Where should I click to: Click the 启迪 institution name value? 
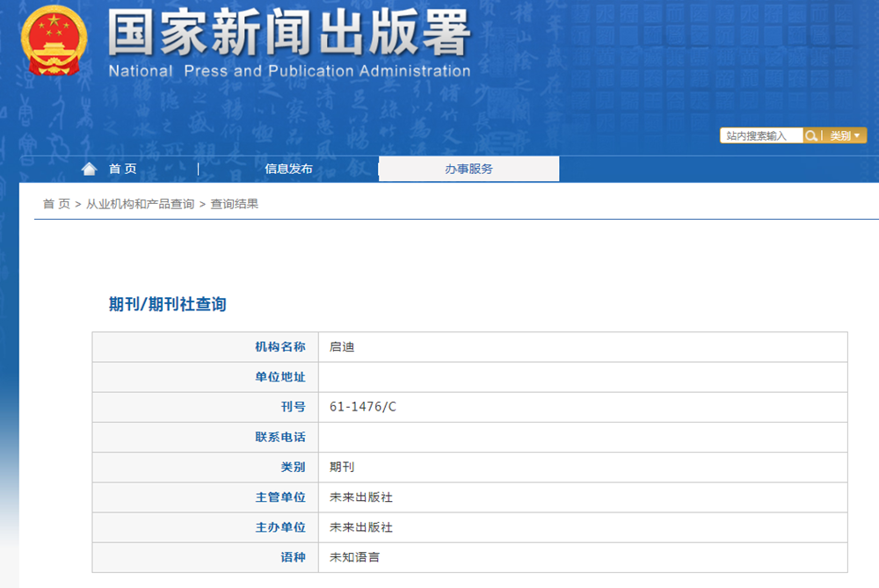coord(342,347)
